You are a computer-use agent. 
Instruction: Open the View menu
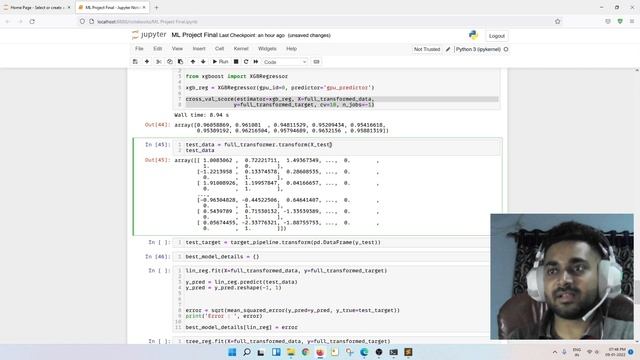pos(177,49)
